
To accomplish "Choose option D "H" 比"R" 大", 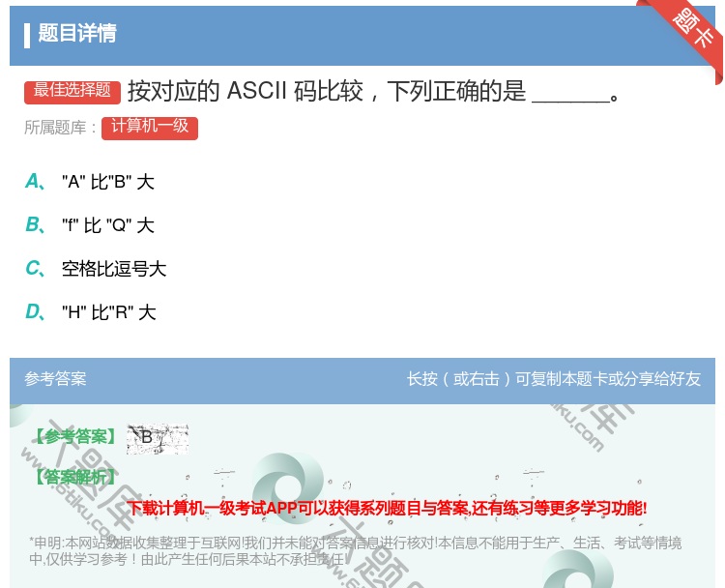I will tap(91, 312).
